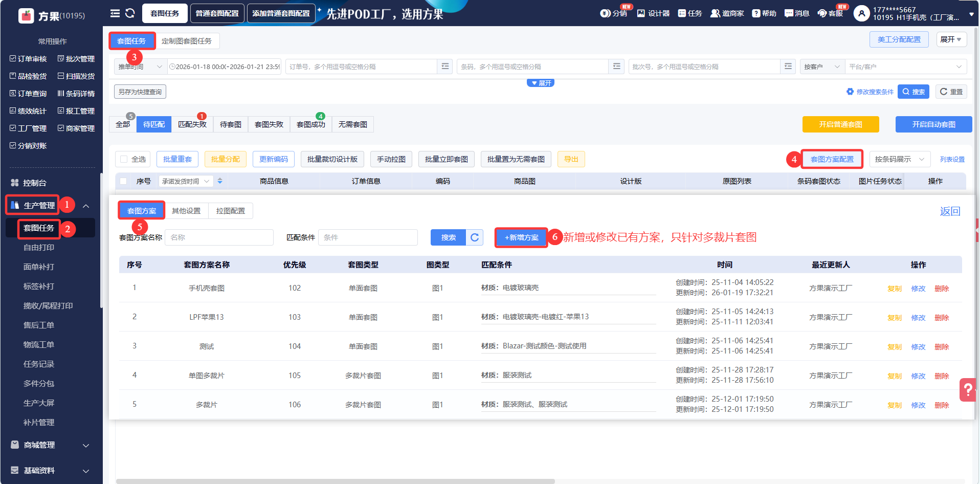Toggle sort arrows next to 承诺发货时间
Viewport: 980px width, 484px height.
pos(220,181)
